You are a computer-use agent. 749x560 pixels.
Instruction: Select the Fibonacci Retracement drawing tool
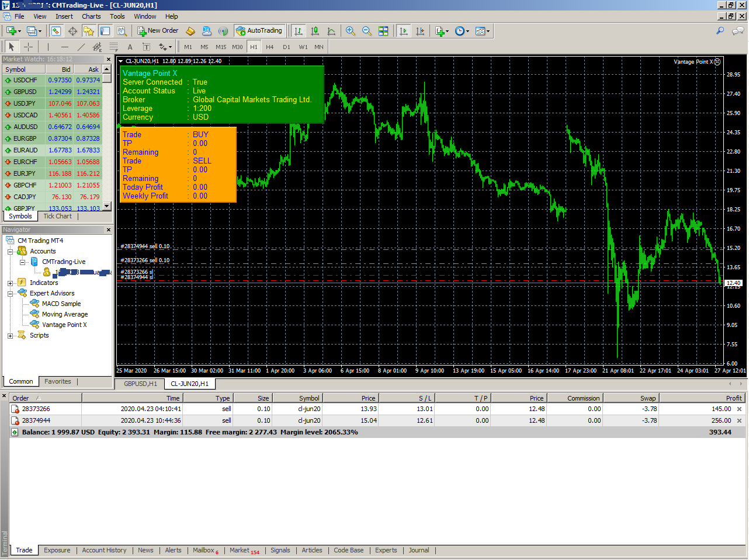pyautogui.click(x=113, y=47)
